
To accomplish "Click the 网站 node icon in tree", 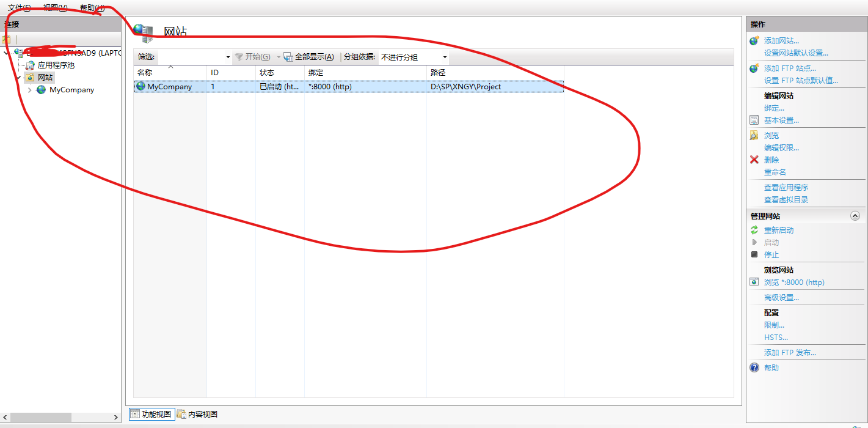I will [29, 77].
